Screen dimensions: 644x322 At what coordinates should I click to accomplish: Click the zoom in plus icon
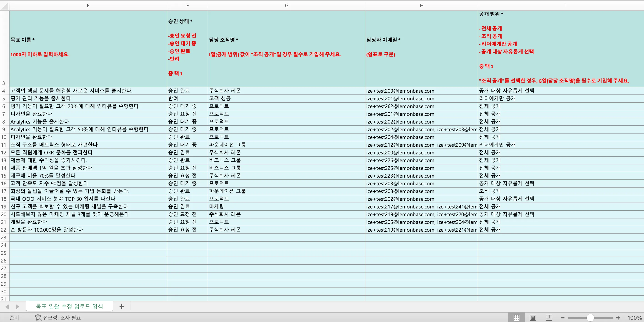[x=618, y=318]
